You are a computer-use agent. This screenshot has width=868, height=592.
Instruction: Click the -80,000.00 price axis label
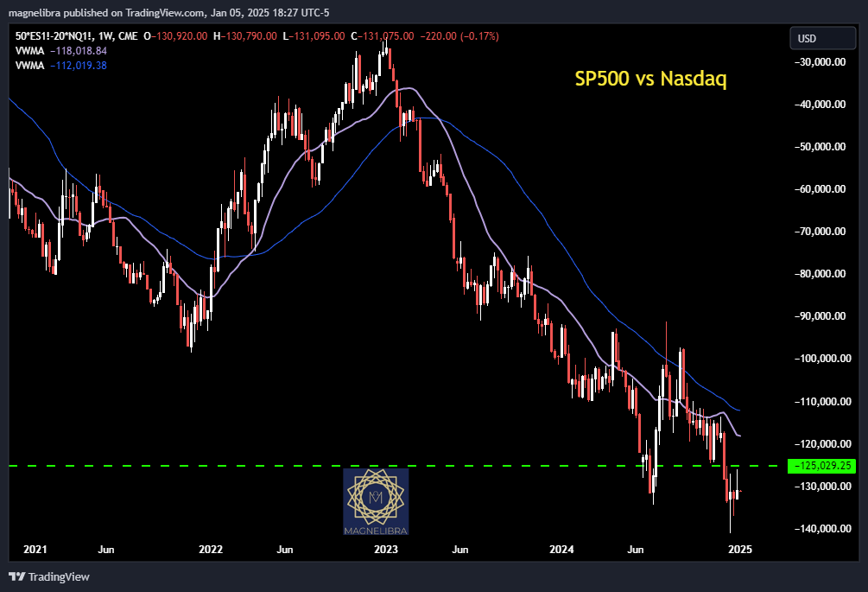(820, 274)
